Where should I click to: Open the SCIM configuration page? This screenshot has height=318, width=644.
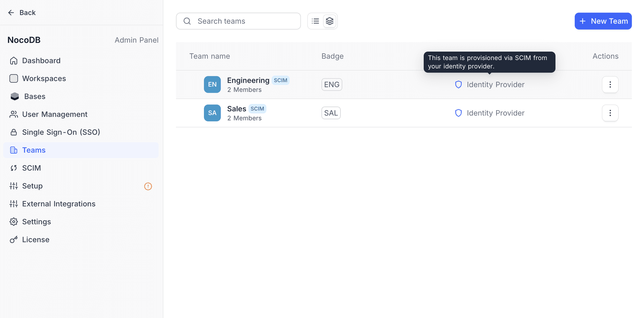click(x=31, y=168)
